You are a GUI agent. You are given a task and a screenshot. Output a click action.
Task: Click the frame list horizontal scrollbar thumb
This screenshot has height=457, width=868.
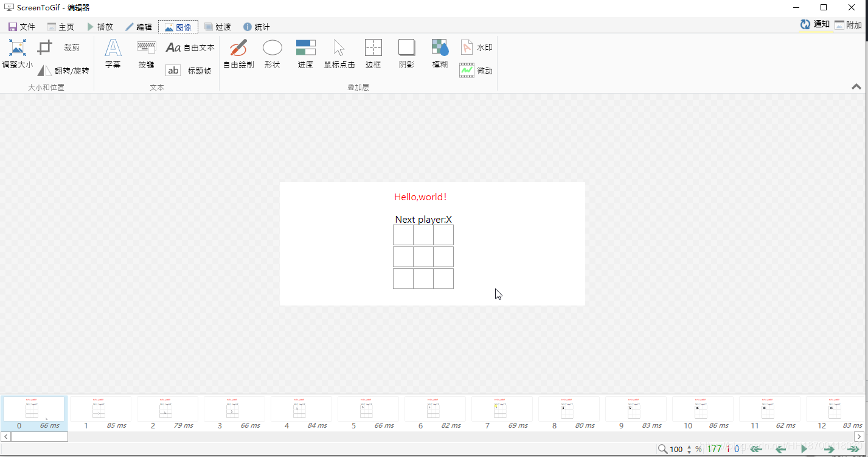pos(40,436)
